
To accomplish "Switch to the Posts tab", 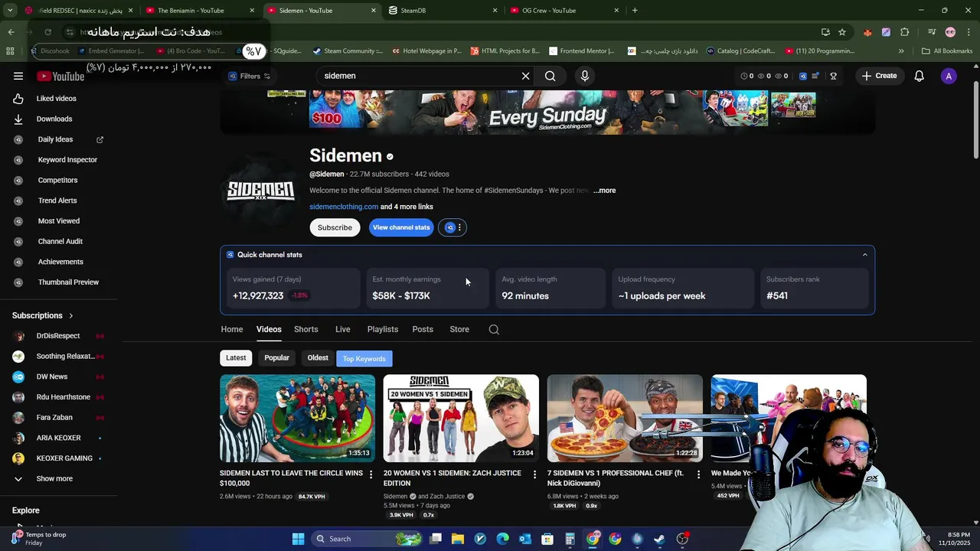I will coord(423,329).
